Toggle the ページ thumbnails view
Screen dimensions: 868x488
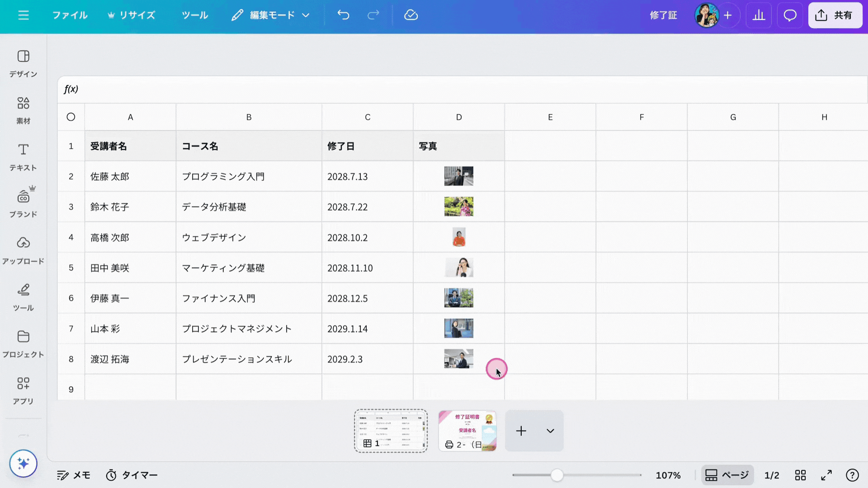coord(727,475)
